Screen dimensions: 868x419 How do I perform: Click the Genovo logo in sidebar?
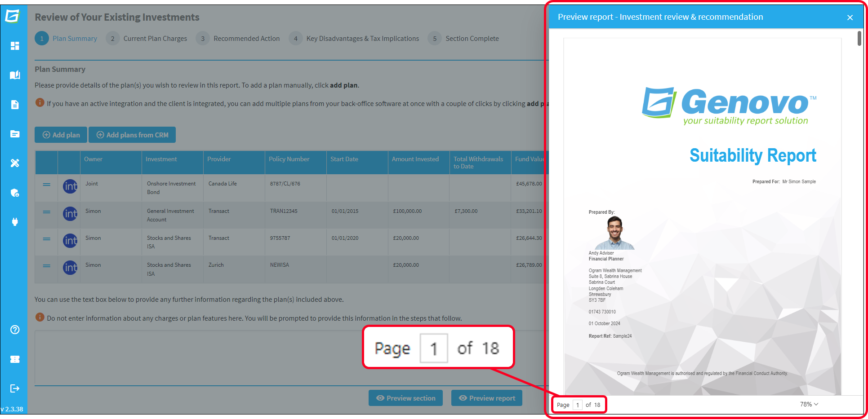13,17
